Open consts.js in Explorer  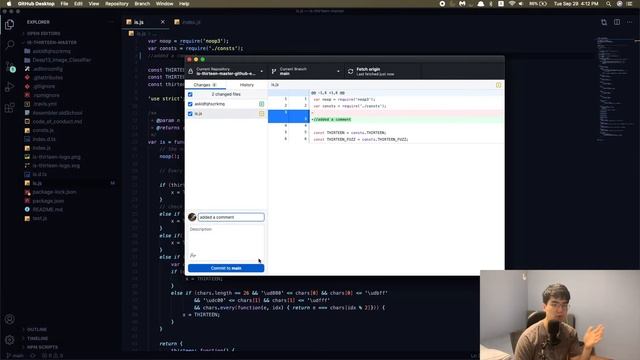[43, 130]
